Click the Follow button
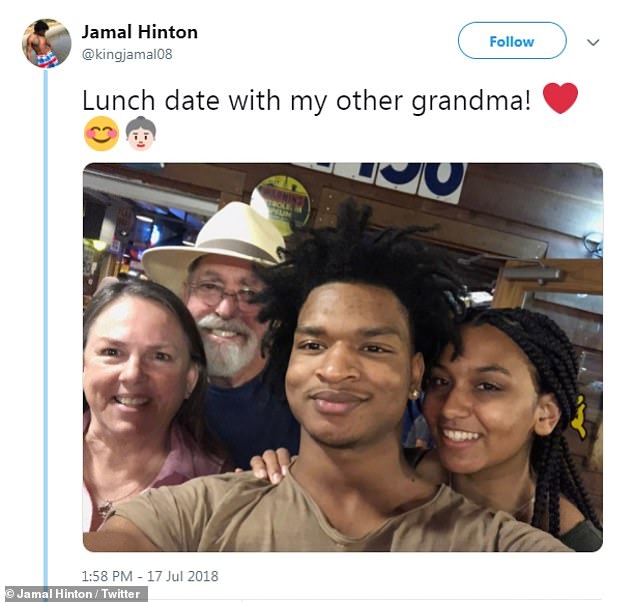Screen dimensions: 634x602 [512, 41]
